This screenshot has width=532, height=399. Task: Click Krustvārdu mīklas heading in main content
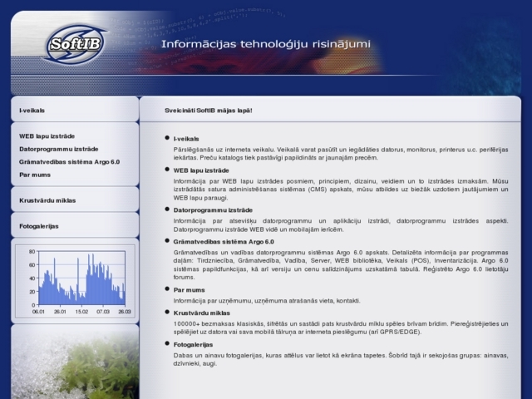(x=202, y=313)
